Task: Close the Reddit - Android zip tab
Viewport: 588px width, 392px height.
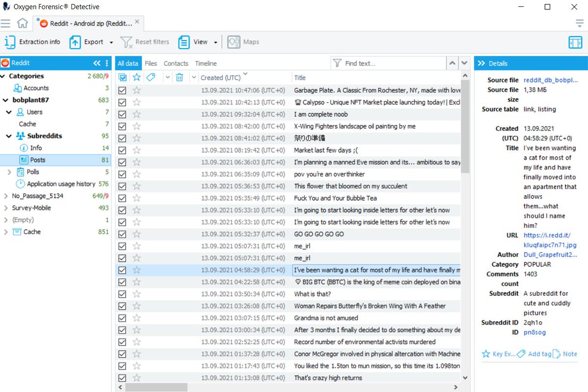Action: pyautogui.click(x=137, y=22)
